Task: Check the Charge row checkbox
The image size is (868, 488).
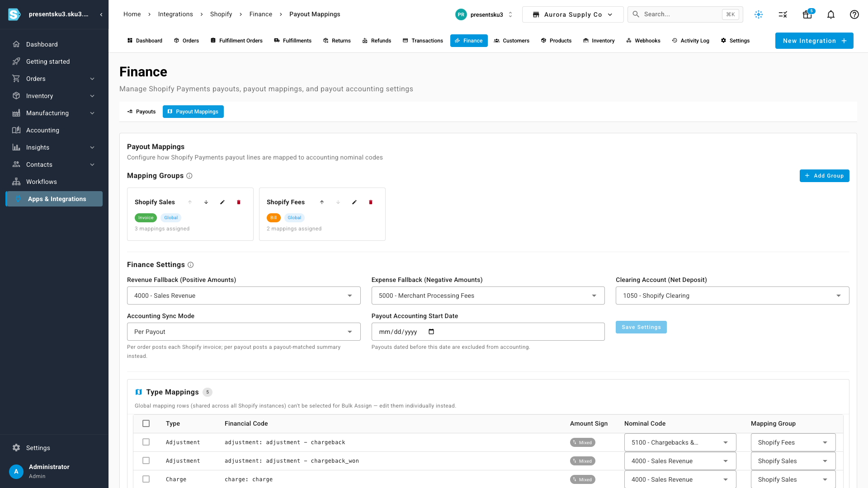Action: (146, 479)
